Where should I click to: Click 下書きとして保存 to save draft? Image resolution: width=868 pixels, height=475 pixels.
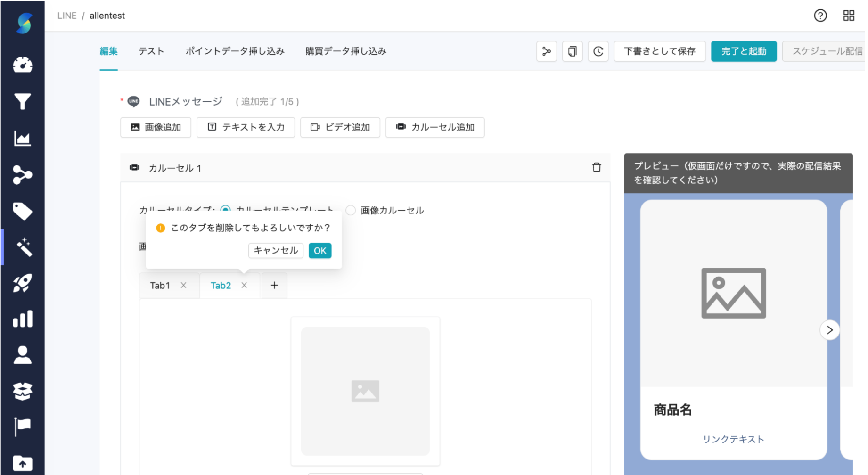(660, 51)
